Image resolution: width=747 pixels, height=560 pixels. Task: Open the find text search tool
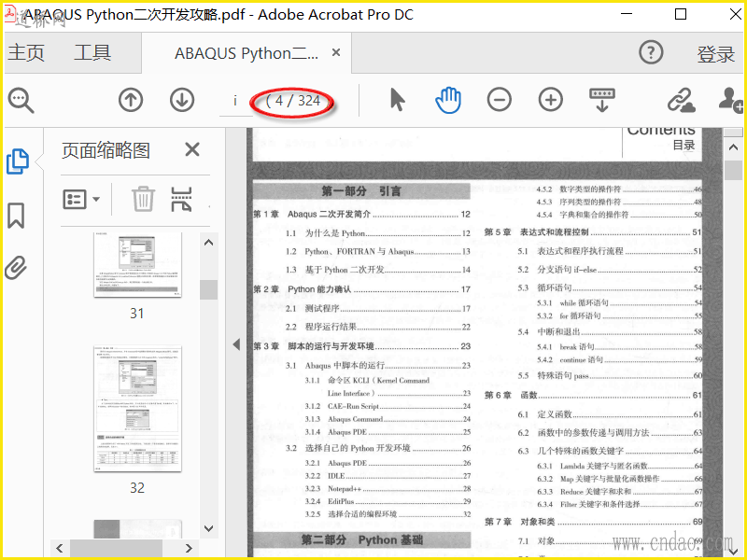21,101
